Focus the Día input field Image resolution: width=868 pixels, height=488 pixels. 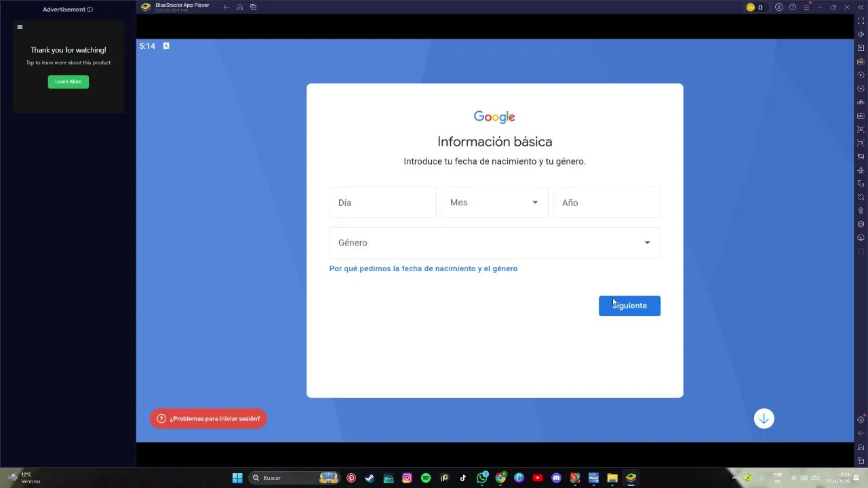coord(382,203)
